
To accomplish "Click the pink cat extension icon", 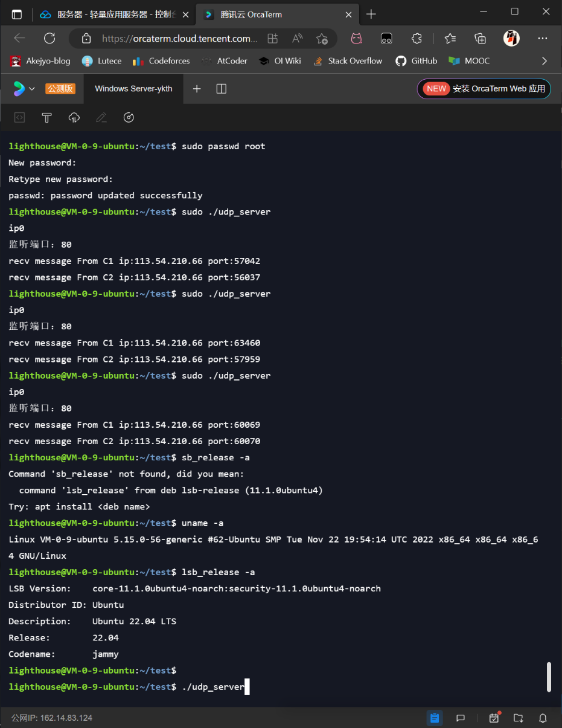I will pyautogui.click(x=357, y=38).
